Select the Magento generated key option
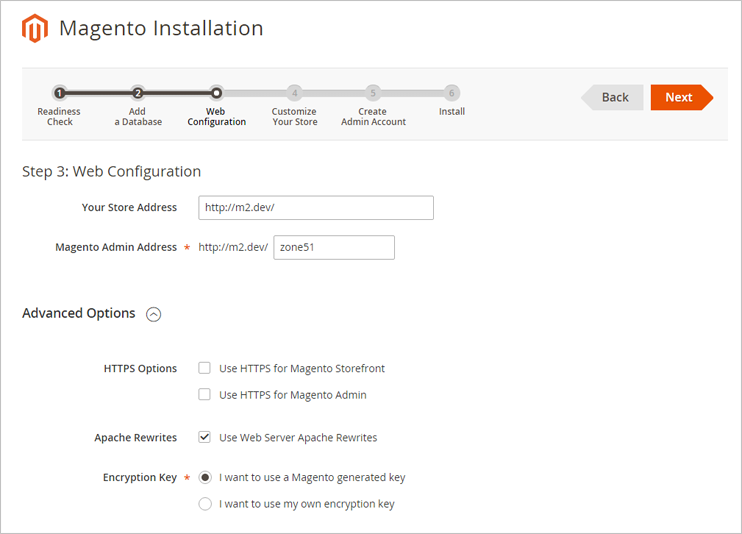The height and width of the screenshot is (534, 742). click(x=205, y=477)
